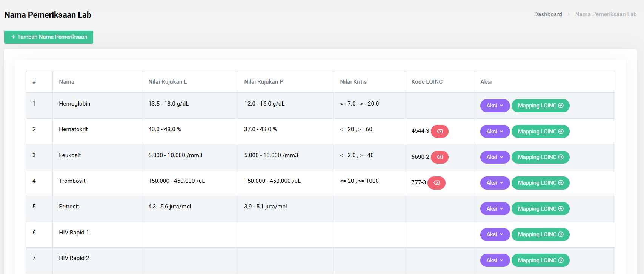Open Mapping LOINC for Leukosit
The image size is (644, 274).
pyautogui.click(x=540, y=157)
